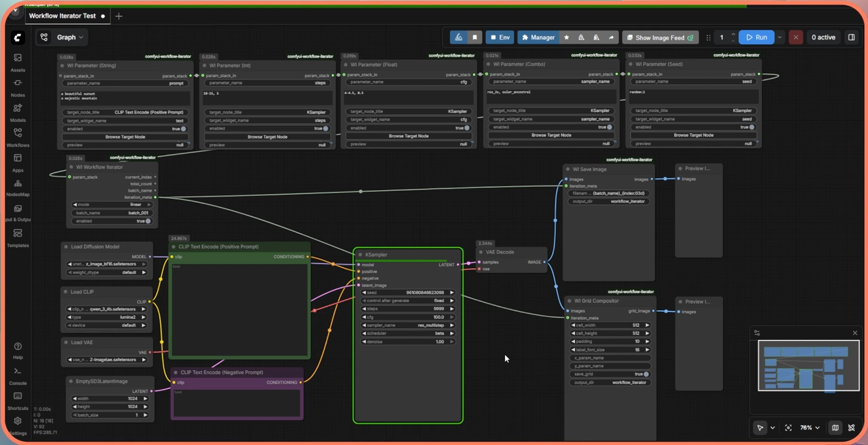Collapse the KSampler node via its dot
Screen dimensions: 868x445
click(361, 255)
